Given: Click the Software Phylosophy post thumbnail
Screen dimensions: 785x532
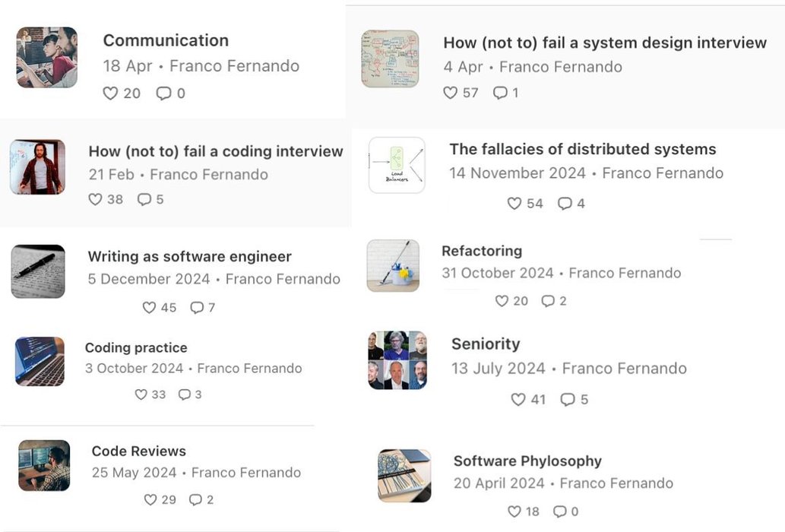Looking at the screenshot, I should (x=404, y=476).
